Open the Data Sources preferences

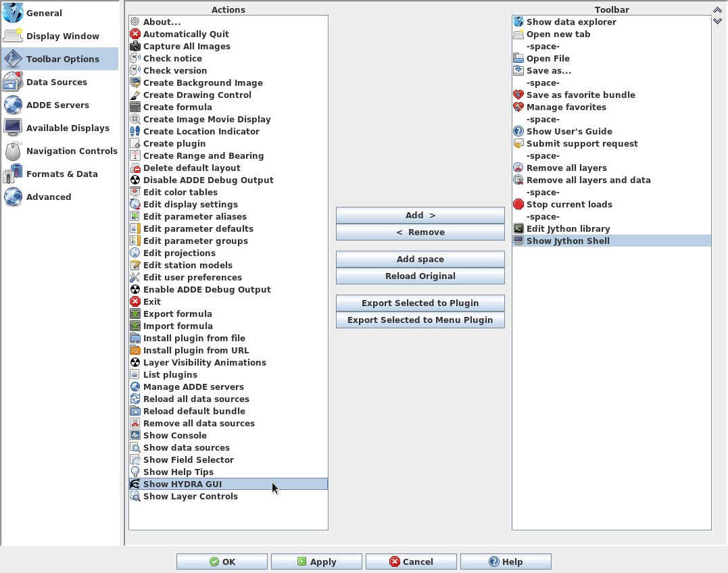(60, 82)
